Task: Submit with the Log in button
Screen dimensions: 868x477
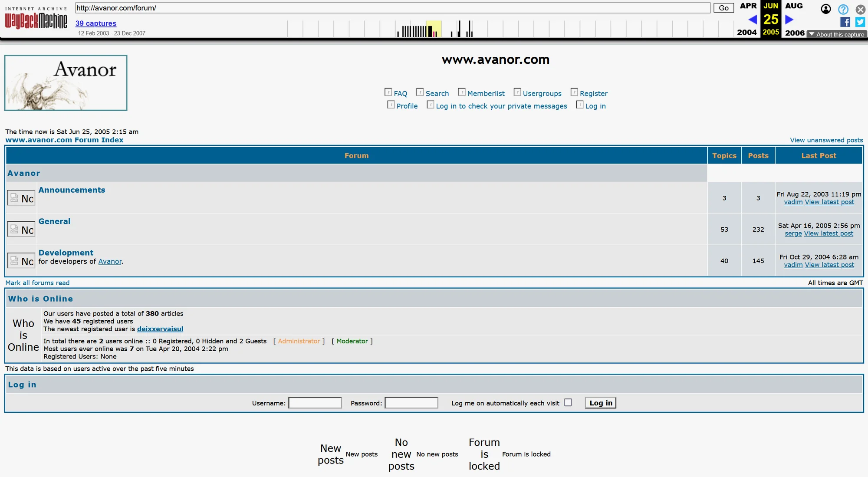Action: tap(601, 403)
